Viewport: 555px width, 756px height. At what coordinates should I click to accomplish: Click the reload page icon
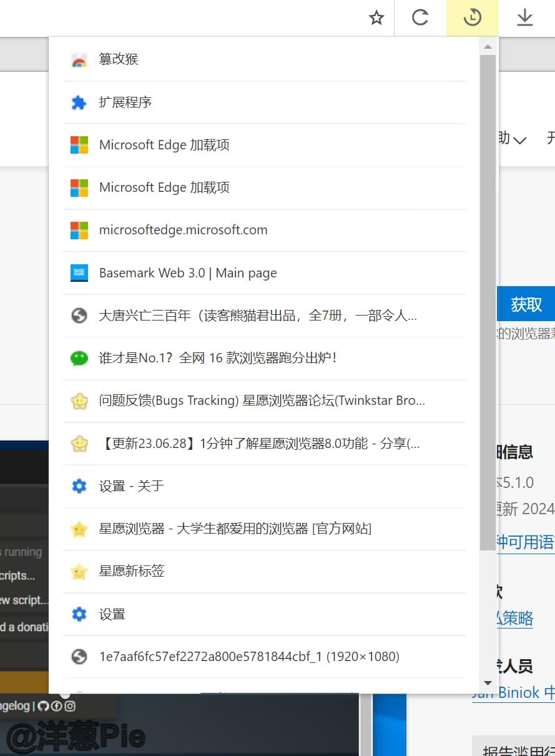420,18
